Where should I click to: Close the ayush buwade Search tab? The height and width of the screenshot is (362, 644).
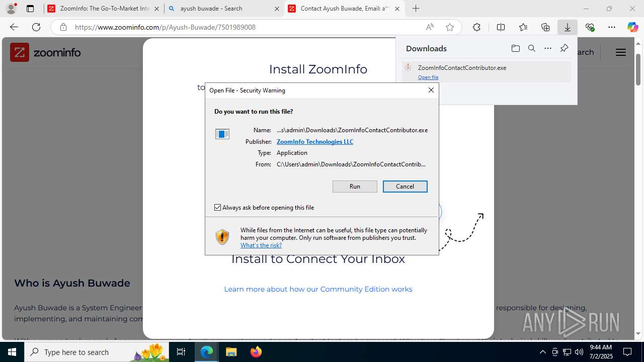click(x=277, y=9)
